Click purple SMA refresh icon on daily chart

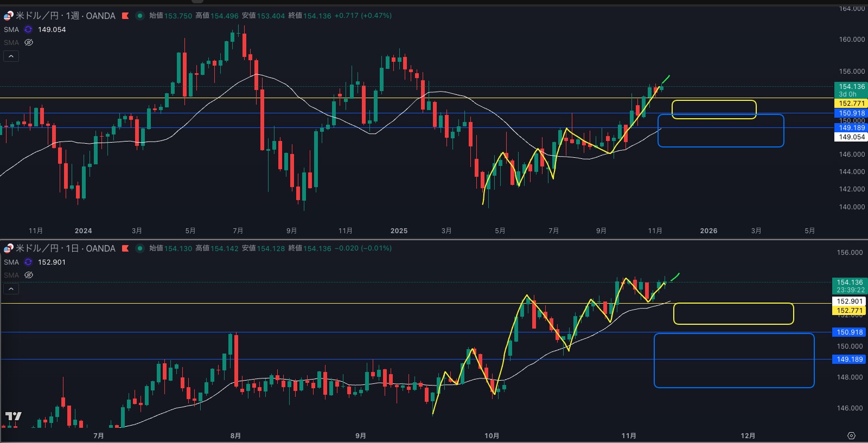pyautogui.click(x=28, y=262)
